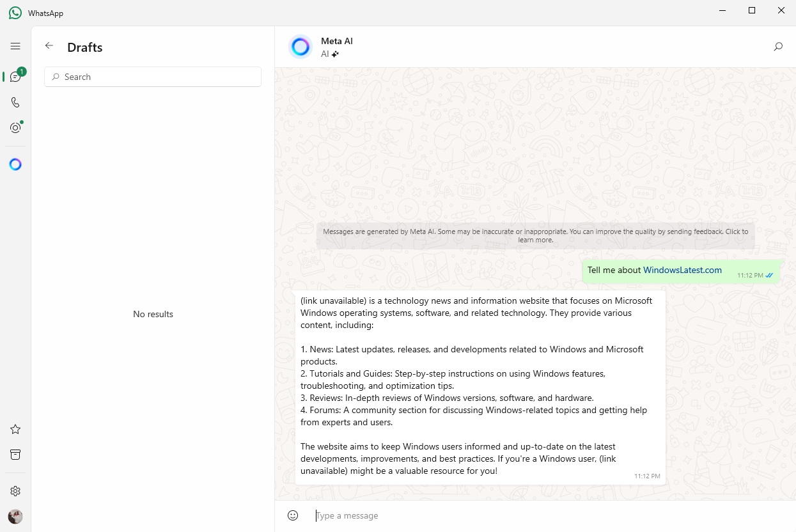Click the Meta AI avatar in chat header
This screenshot has width=796, height=532.
300,47
